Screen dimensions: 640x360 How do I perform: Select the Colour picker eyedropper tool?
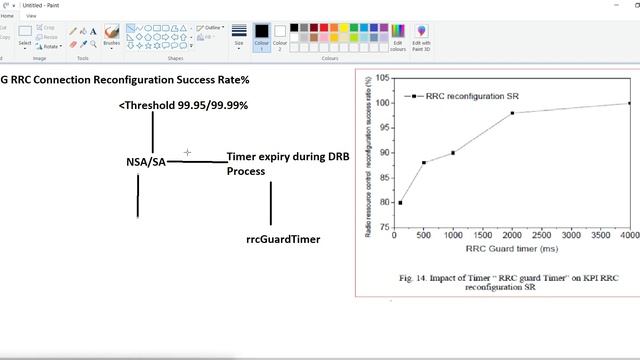[83, 44]
